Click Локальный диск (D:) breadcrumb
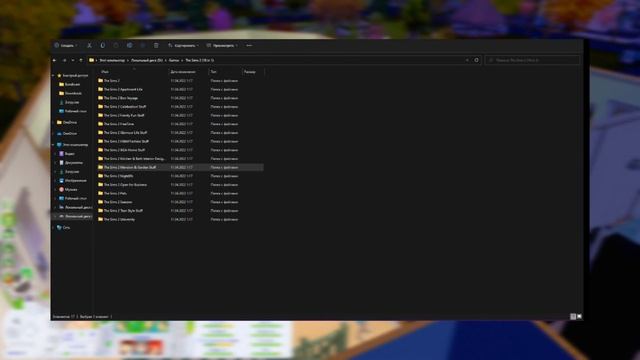Viewport: 640px width, 360px height. [x=147, y=60]
